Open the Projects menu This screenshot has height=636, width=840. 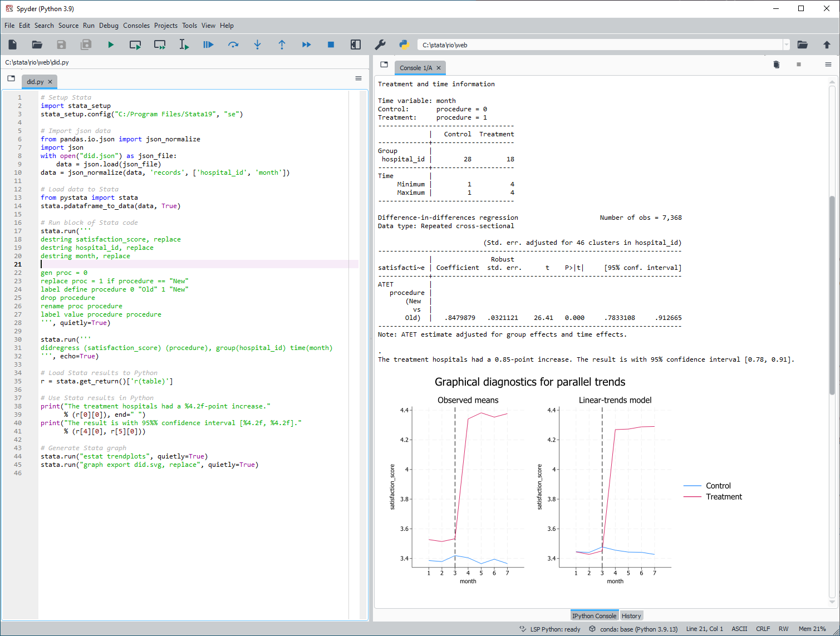pos(166,26)
